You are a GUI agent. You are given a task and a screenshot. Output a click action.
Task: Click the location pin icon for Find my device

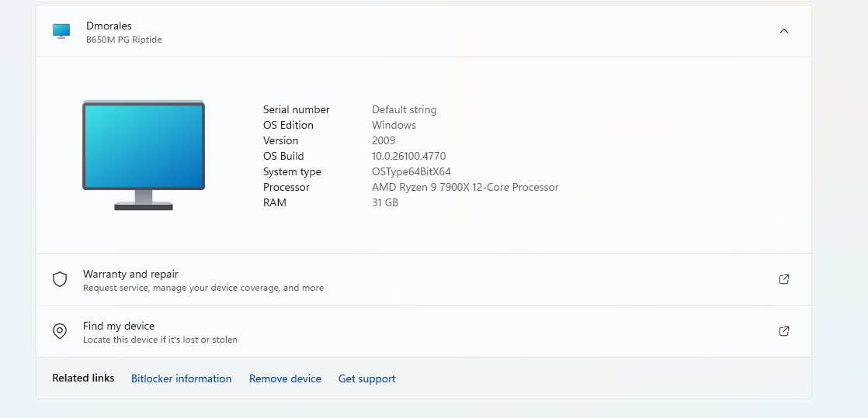60,331
